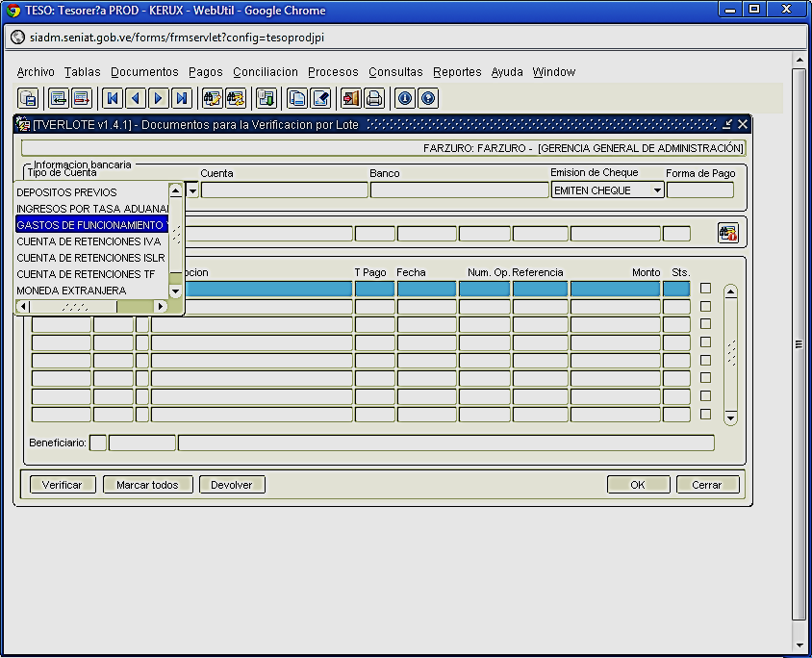Click the Verificar button
812x658 pixels.
pyautogui.click(x=63, y=485)
